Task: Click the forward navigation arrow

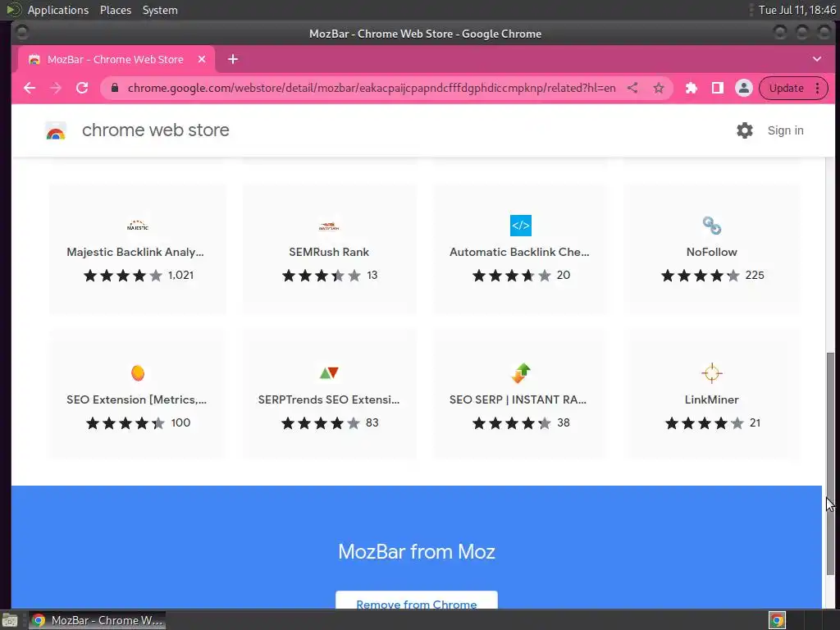Action: tap(56, 88)
